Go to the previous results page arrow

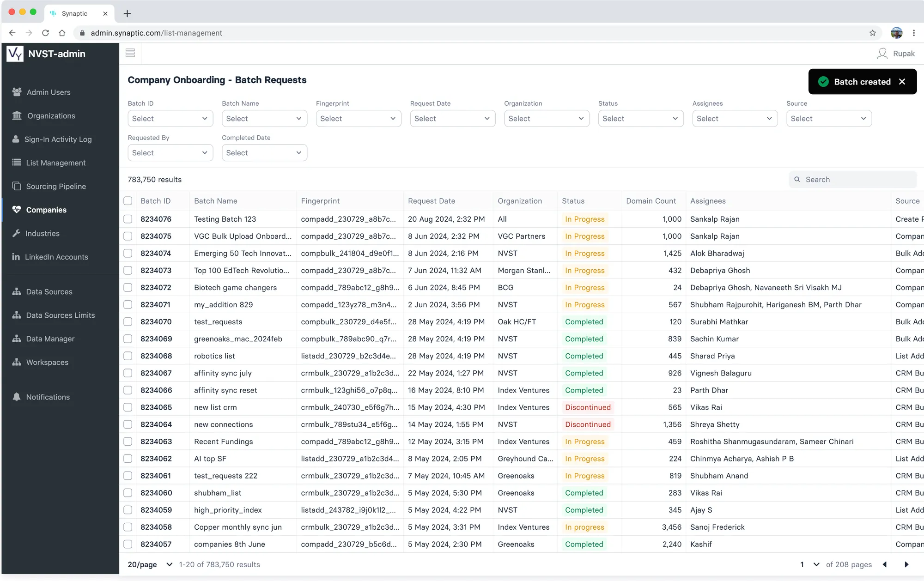(x=885, y=564)
